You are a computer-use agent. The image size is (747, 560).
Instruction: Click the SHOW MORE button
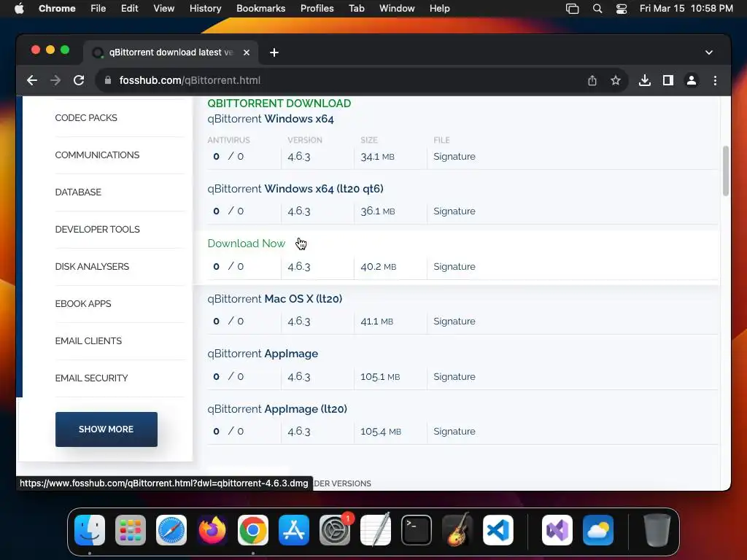click(107, 429)
